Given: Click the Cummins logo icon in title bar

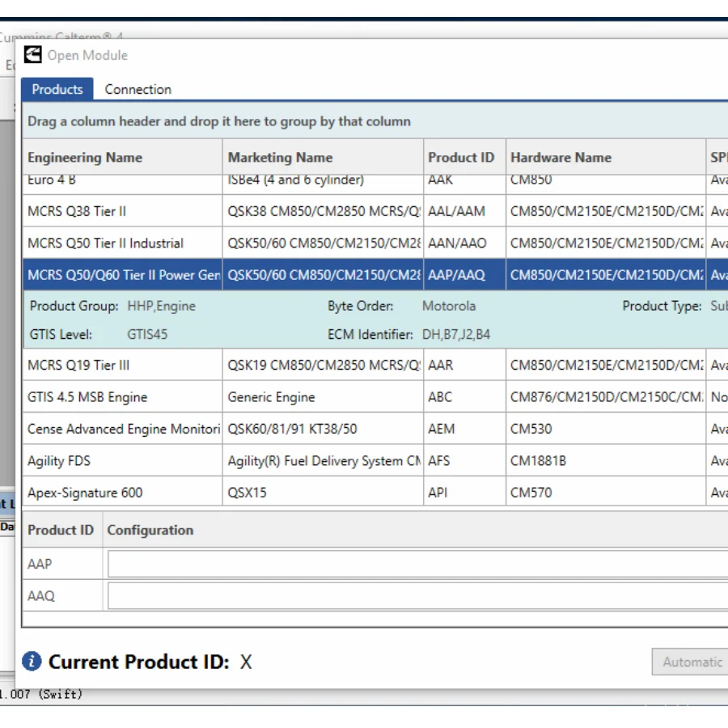Looking at the screenshot, I should click(32, 55).
